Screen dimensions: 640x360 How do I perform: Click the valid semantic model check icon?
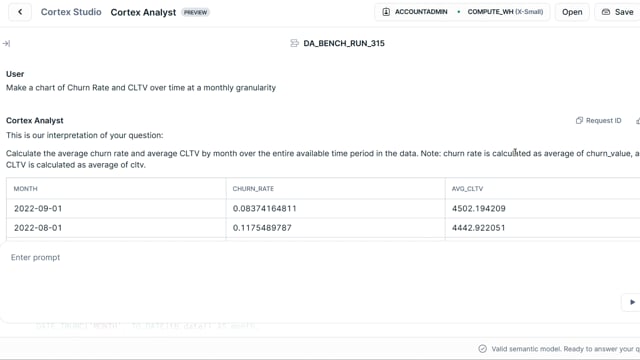(482, 349)
